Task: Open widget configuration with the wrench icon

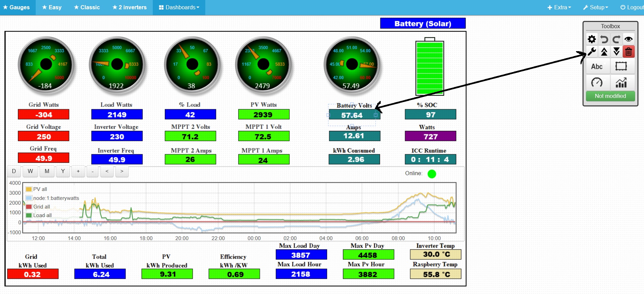Action: [592, 52]
